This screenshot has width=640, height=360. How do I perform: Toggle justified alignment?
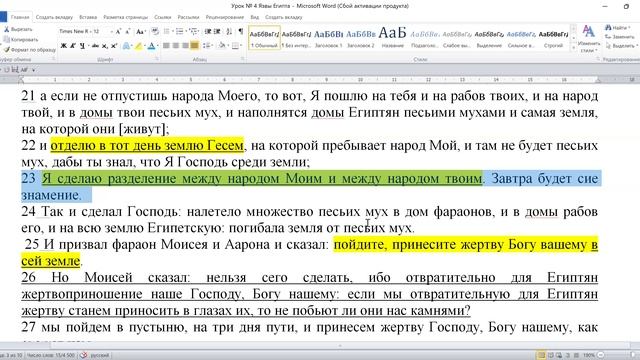[194, 46]
